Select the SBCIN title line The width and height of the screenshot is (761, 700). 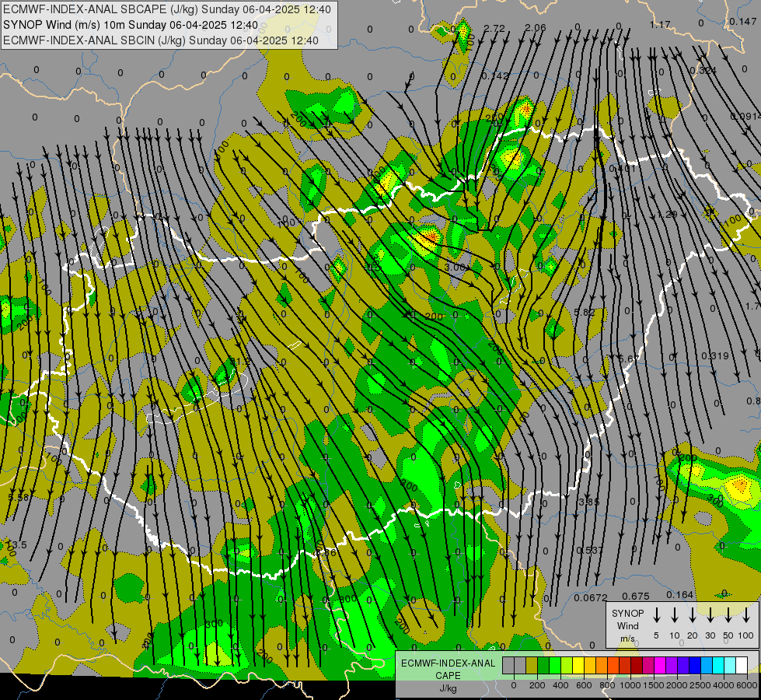[161, 40]
